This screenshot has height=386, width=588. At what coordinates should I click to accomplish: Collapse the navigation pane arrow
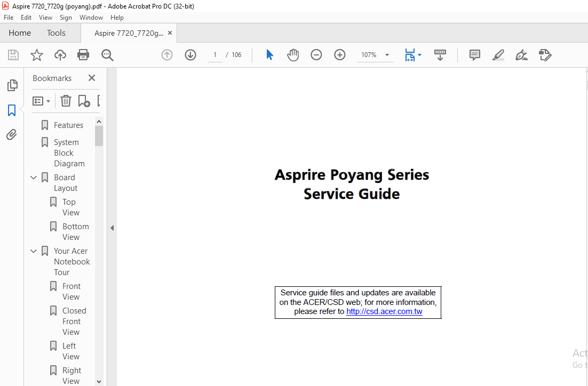112,228
